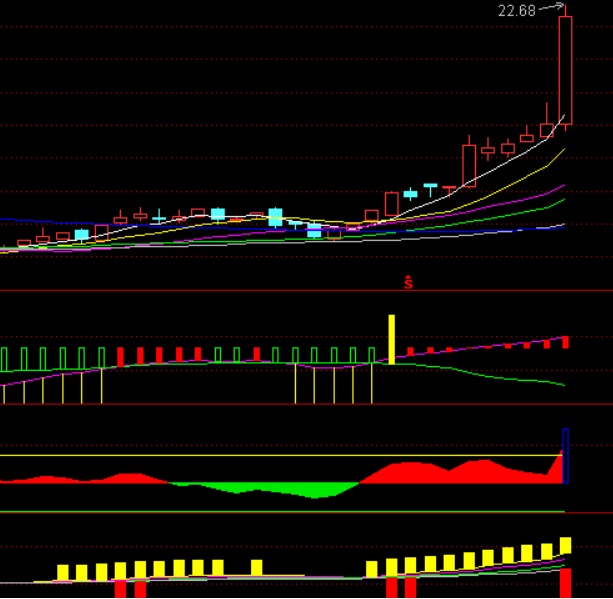Select the red S signal marker

tap(408, 282)
